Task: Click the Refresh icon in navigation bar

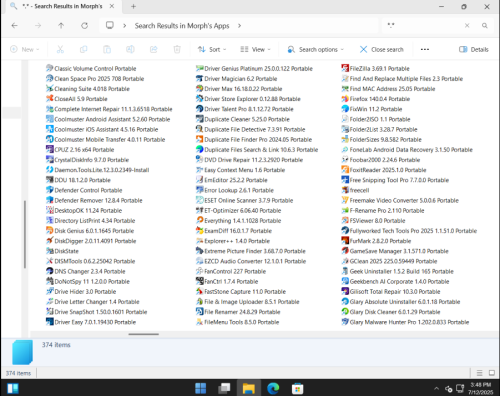Action: pos(85,26)
